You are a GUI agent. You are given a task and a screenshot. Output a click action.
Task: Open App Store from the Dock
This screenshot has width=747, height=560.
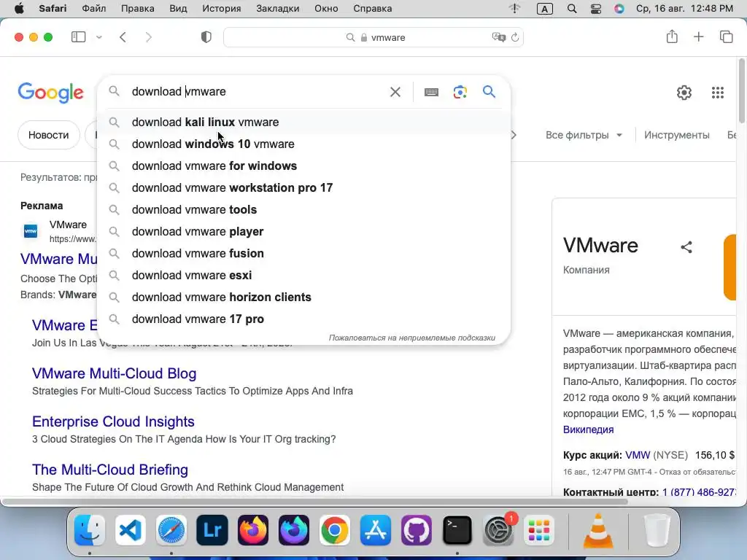[x=376, y=530]
